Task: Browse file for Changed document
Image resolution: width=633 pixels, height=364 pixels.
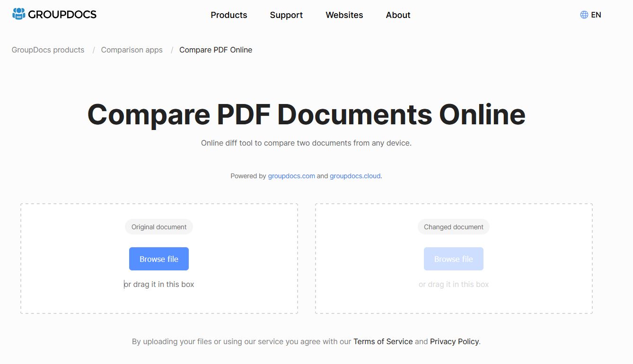Action: [x=454, y=259]
